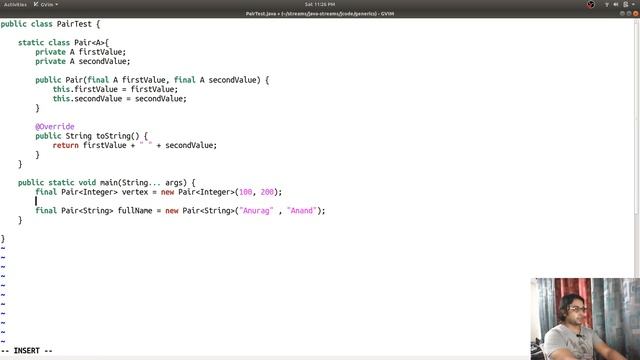Expand the system menu arrow
The height and width of the screenshot is (360, 640).
tap(633, 4)
